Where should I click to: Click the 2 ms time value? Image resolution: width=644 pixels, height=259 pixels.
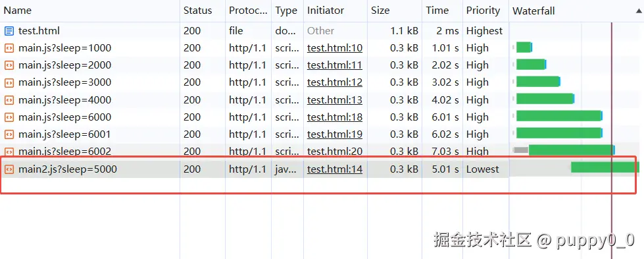tap(447, 31)
